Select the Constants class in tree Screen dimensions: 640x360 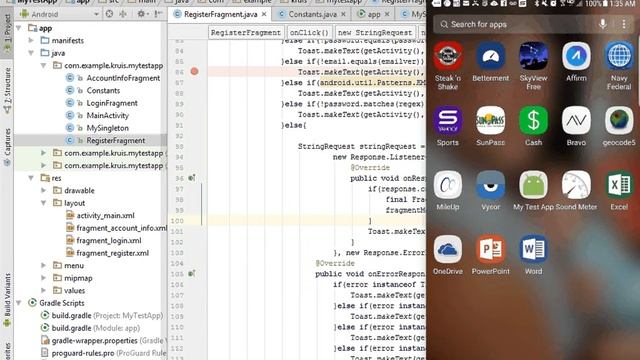103,91
